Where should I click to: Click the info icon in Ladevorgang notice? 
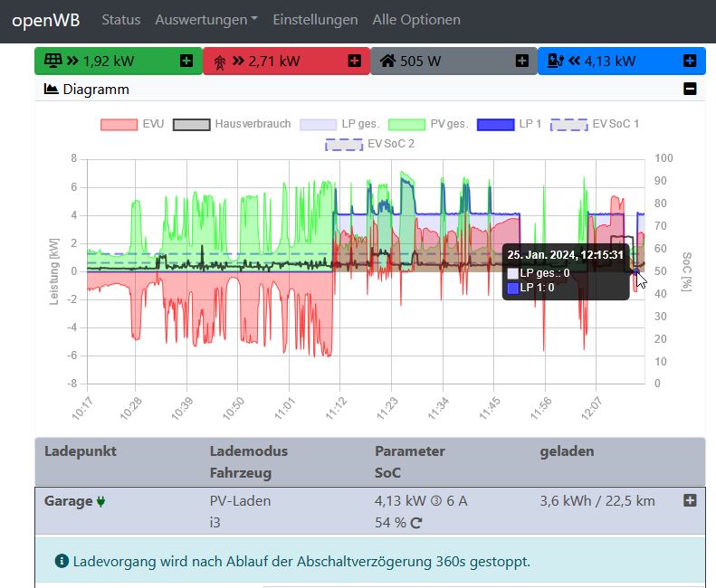pos(62,562)
